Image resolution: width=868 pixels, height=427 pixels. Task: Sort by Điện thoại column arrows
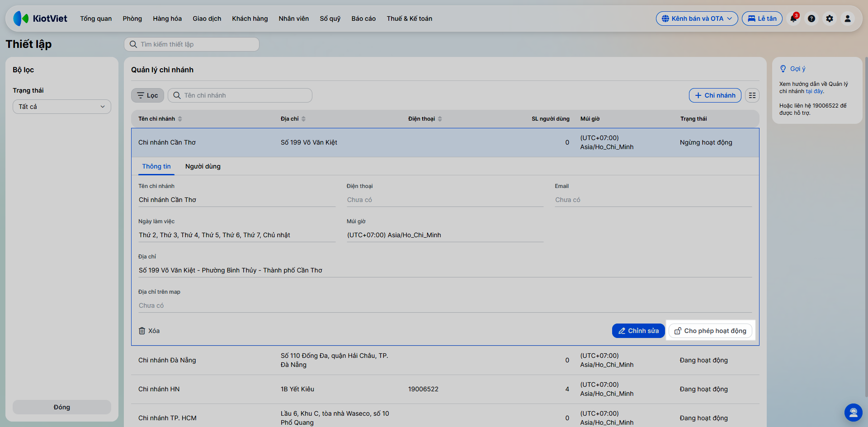(440, 119)
